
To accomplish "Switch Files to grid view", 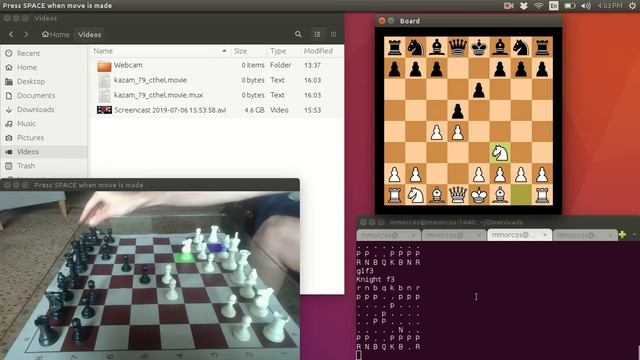I will click(x=333, y=35).
